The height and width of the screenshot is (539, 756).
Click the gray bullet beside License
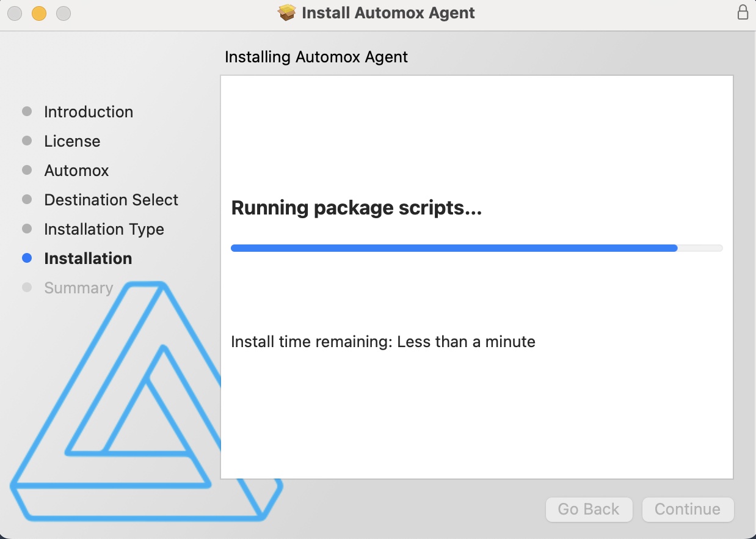click(x=27, y=141)
